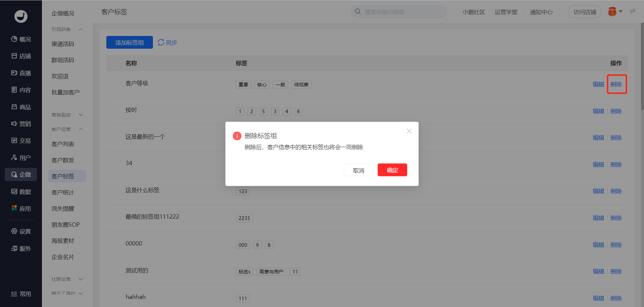Go to 直播 live streaming
This screenshot has height=307, width=644.
[21, 73]
